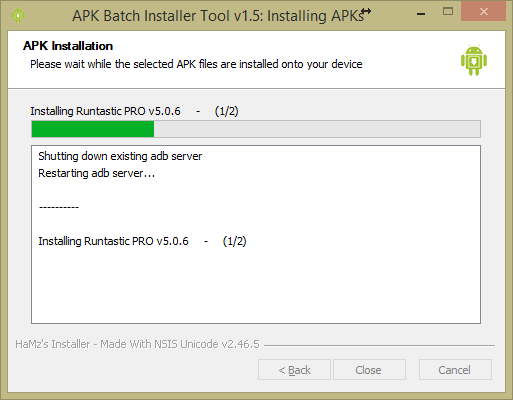This screenshot has height=400, width=513.
Task: Click the green Android installer logo in header
Action: point(474,60)
